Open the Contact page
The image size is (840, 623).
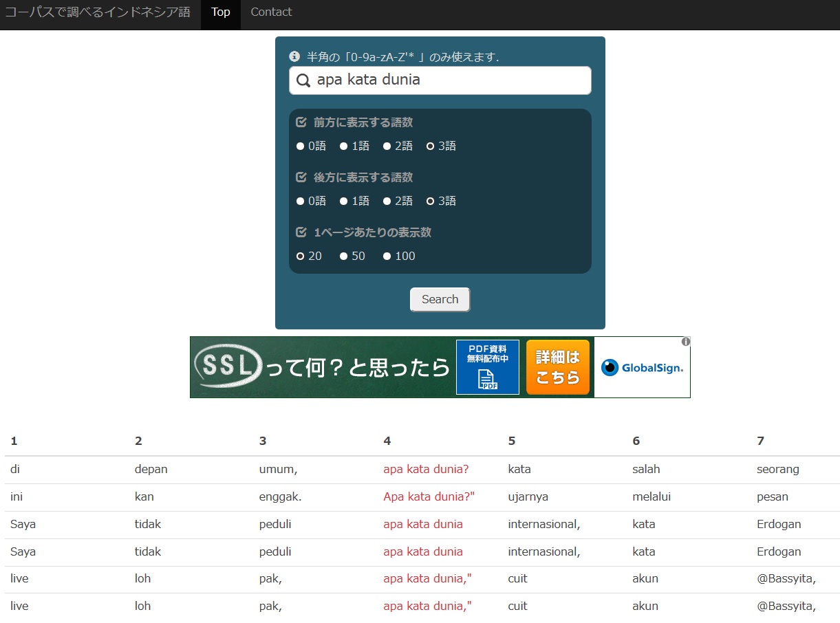pyautogui.click(x=271, y=12)
